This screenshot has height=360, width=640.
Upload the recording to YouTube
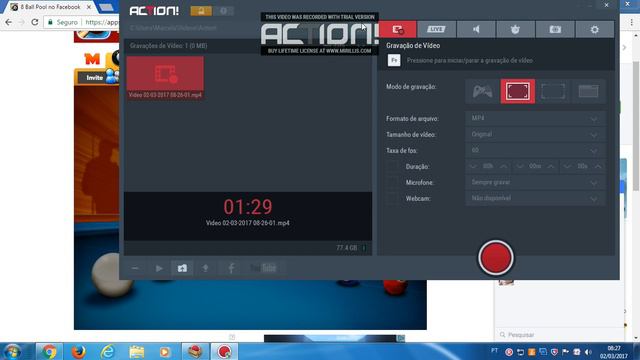coord(264,268)
